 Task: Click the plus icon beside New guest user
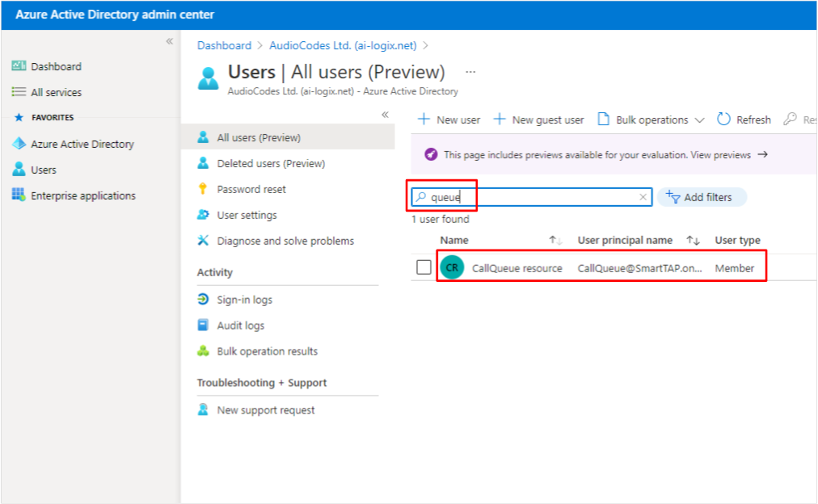(500, 120)
